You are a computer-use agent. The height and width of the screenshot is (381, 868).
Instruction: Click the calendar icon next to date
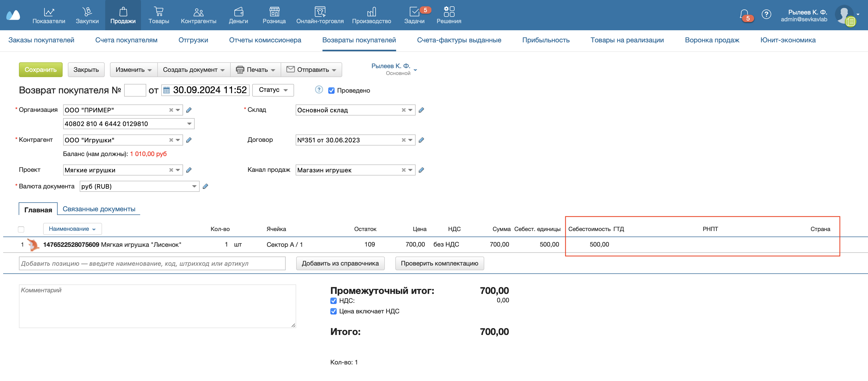[x=166, y=90]
